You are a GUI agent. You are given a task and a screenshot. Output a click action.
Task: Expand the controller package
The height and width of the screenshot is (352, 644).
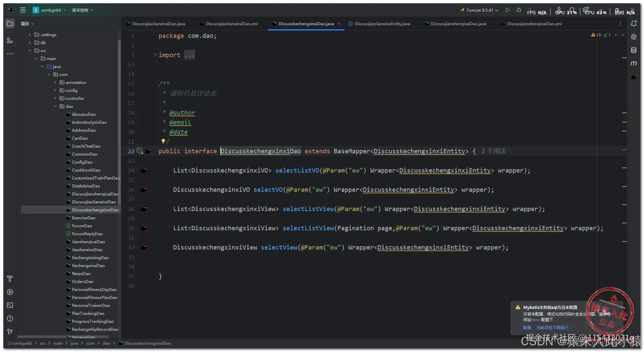(55, 98)
